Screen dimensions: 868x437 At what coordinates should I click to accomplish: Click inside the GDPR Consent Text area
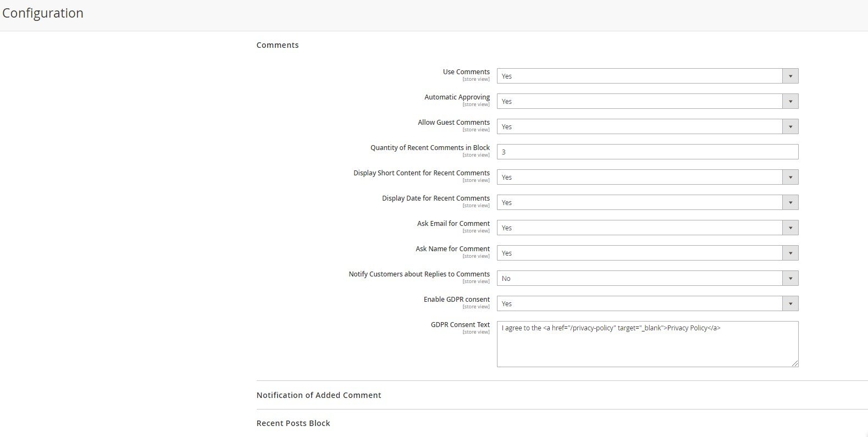pos(648,344)
